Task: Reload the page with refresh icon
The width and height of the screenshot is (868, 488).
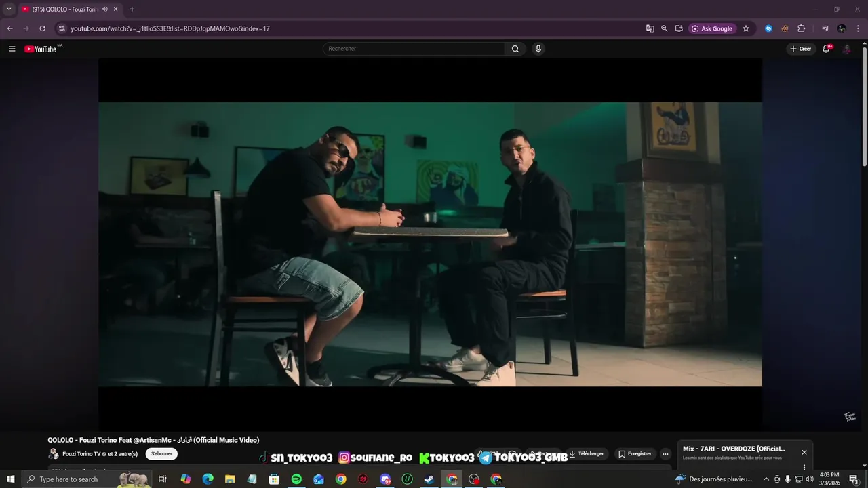Action: (x=42, y=28)
